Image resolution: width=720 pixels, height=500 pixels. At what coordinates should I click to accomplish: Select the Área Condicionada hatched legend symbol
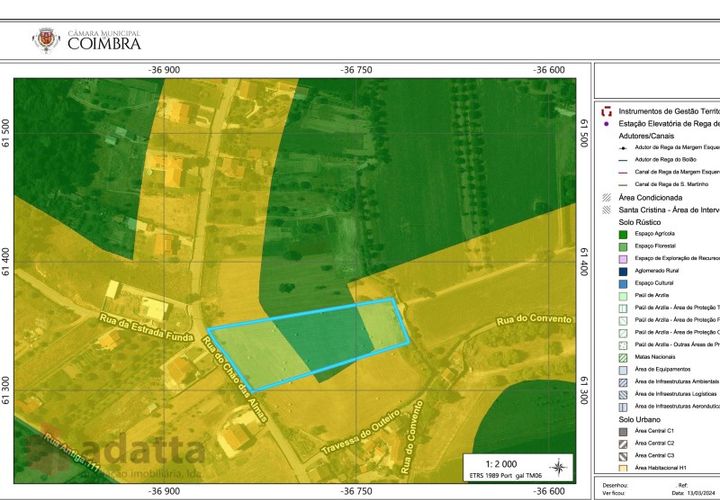607,197
